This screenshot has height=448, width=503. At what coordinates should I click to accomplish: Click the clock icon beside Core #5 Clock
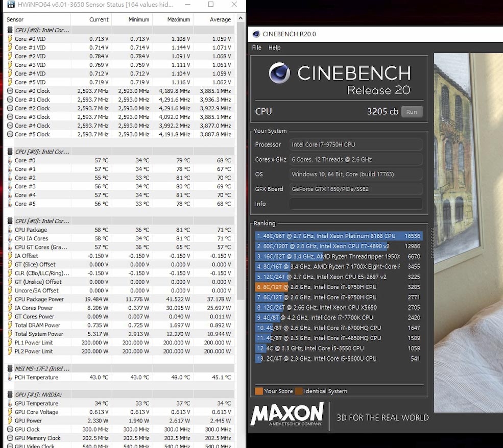tap(10, 134)
